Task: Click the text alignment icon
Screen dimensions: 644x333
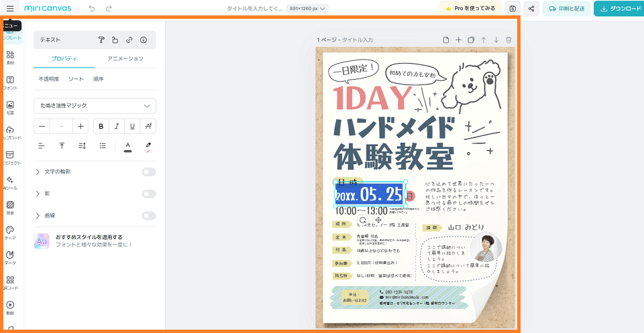Action: [42, 145]
